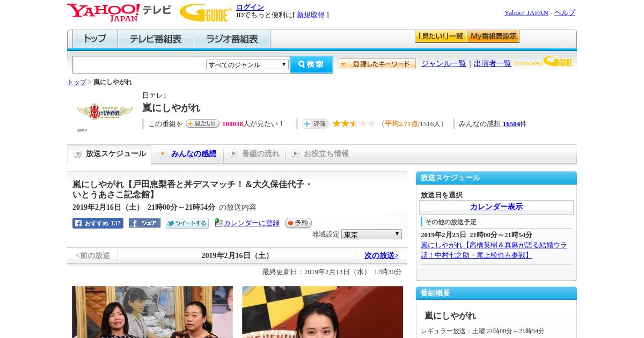Select the 放送スケジュール tab
Viewport: 644px width, 338px height.
coord(109,154)
